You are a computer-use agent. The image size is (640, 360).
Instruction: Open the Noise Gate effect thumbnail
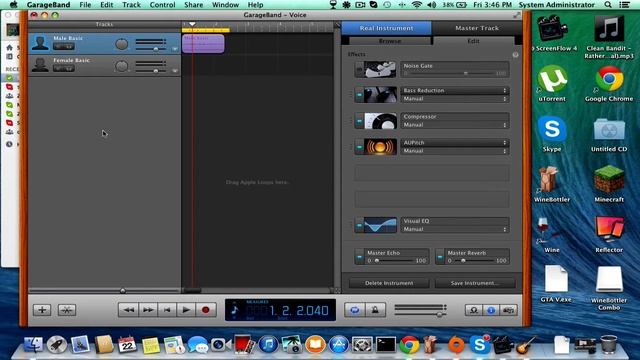click(380, 69)
